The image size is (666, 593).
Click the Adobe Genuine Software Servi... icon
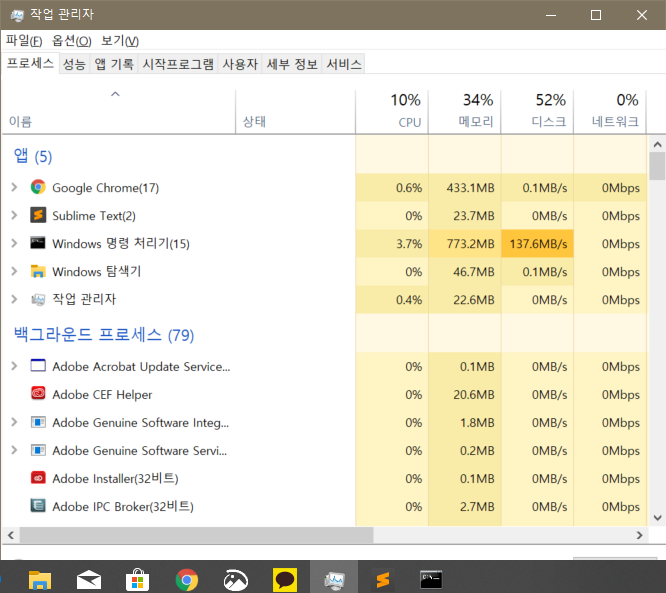click(38, 450)
